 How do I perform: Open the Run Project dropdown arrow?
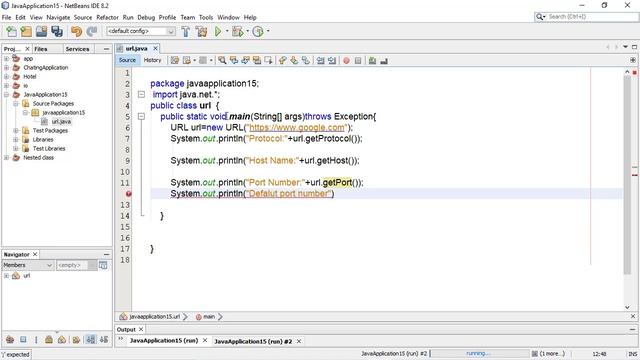227,31
